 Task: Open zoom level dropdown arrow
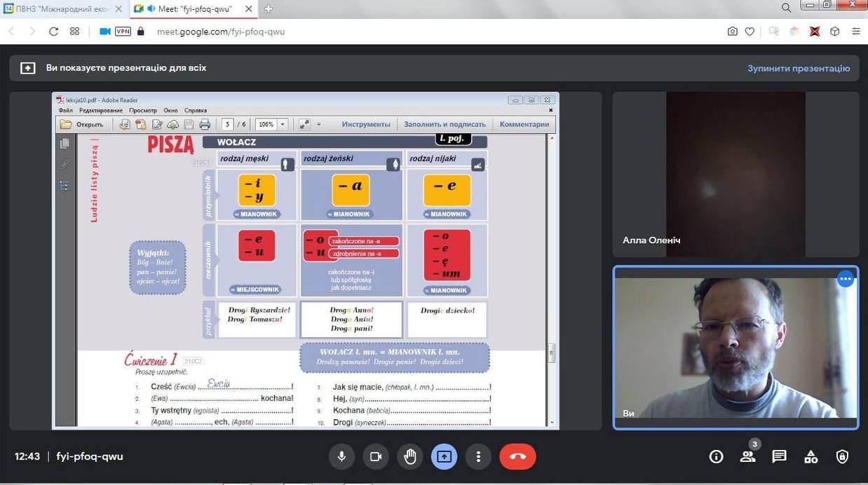point(283,124)
